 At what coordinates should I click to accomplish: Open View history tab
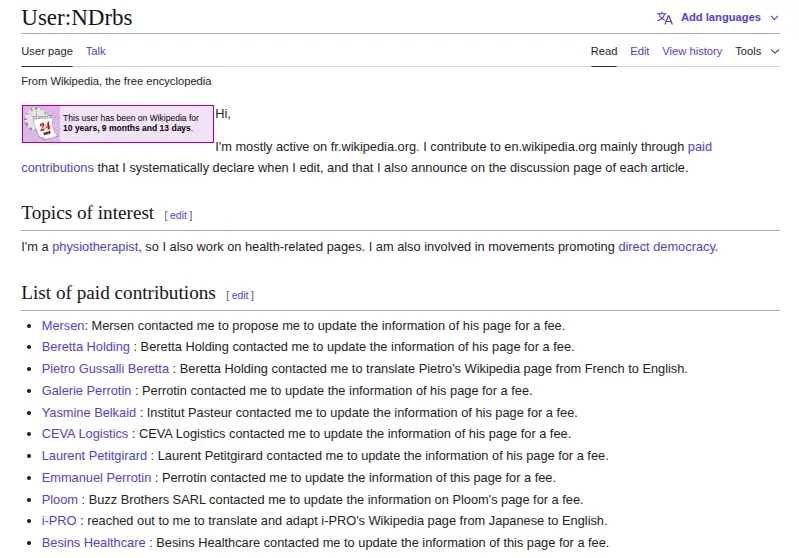692,51
